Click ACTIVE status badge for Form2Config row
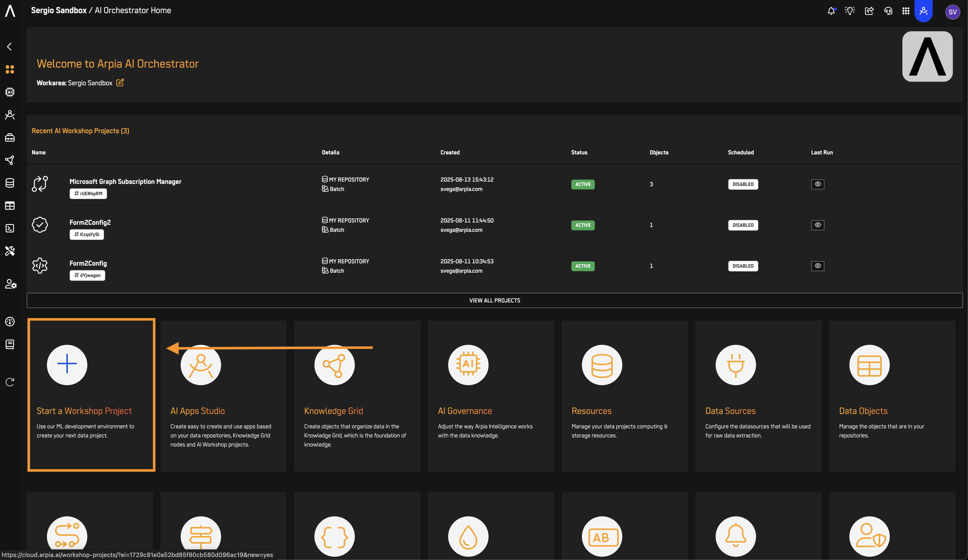The width and height of the screenshot is (968, 560). click(583, 266)
